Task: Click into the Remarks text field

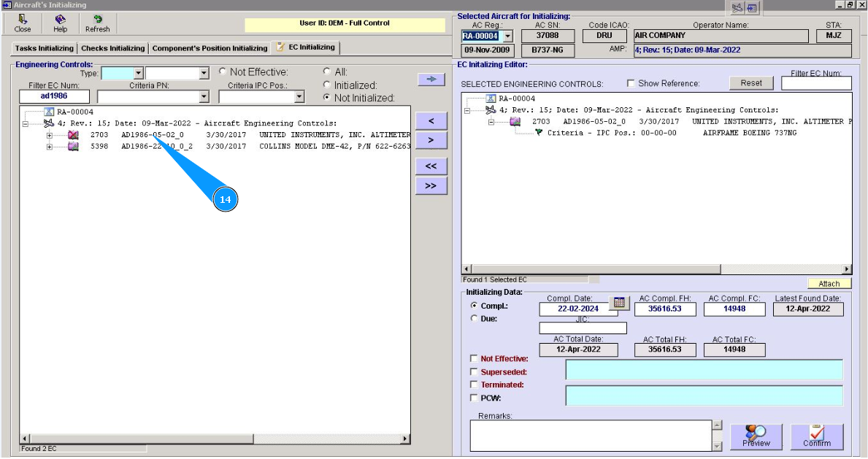Action: point(590,436)
